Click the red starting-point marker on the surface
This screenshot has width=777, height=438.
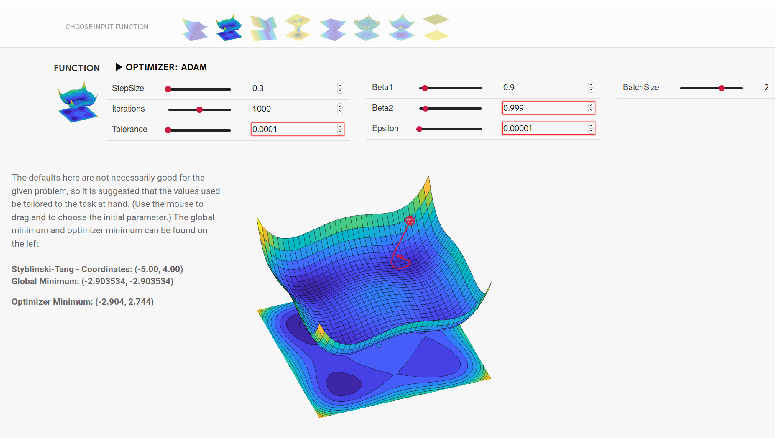[x=410, y=220]
